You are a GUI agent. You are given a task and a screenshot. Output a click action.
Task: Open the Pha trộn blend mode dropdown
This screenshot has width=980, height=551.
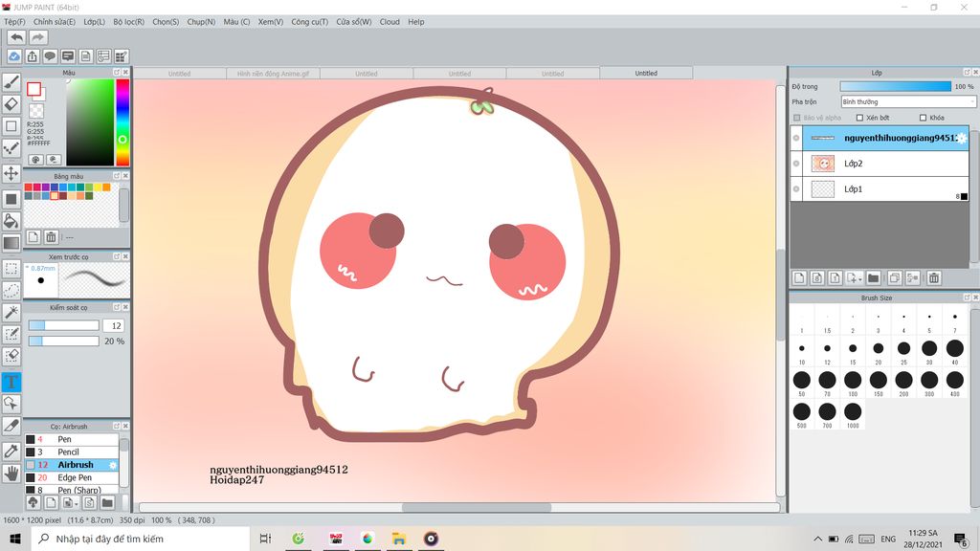coord(908,101)
